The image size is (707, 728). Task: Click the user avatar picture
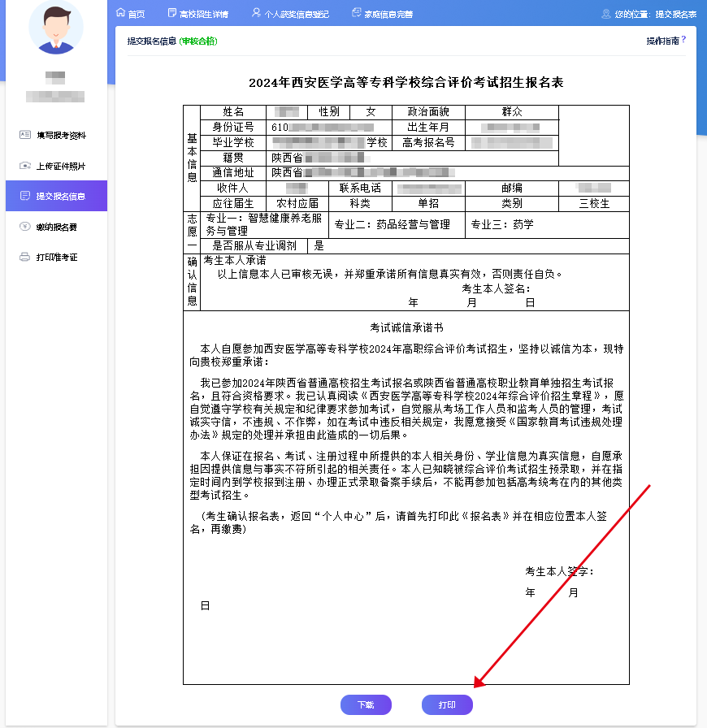click(x=55, y=28)
